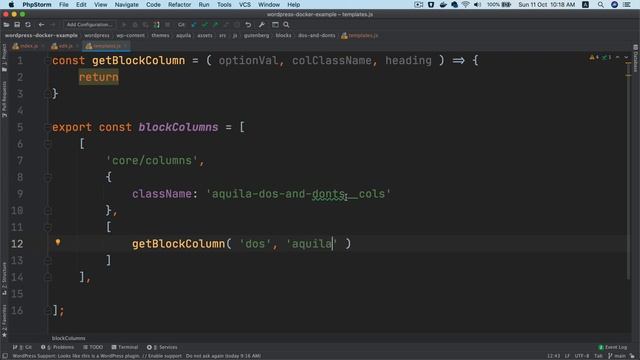Open the Pull Requests sidebar button
Screen dimensions: 640x360
click(4, 99)
